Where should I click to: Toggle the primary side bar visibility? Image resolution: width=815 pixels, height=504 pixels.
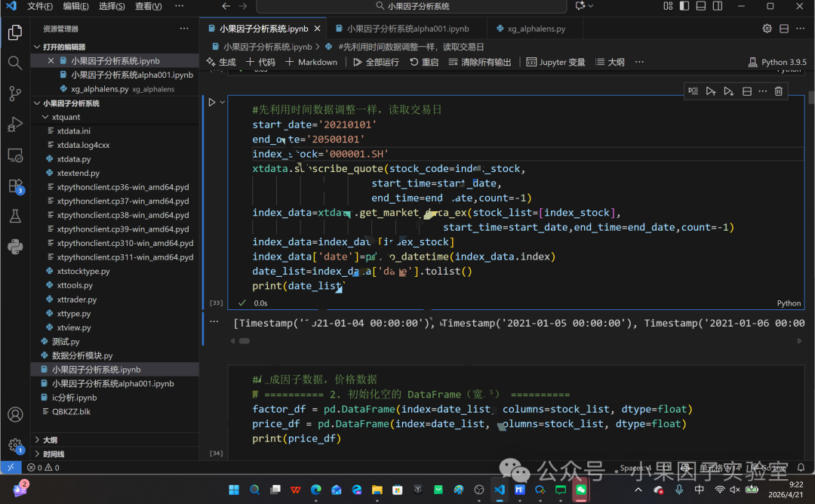pyautogui.click(x=684, y=6)
